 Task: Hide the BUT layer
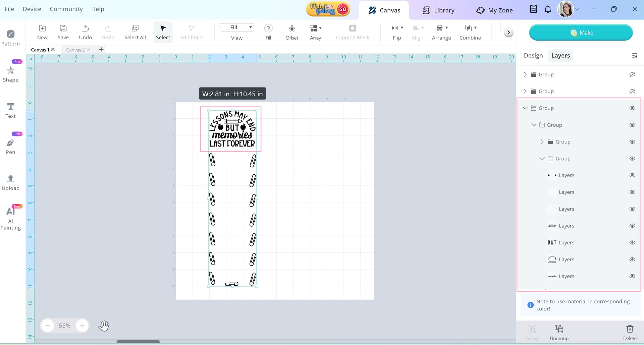(x=632, y=243)
